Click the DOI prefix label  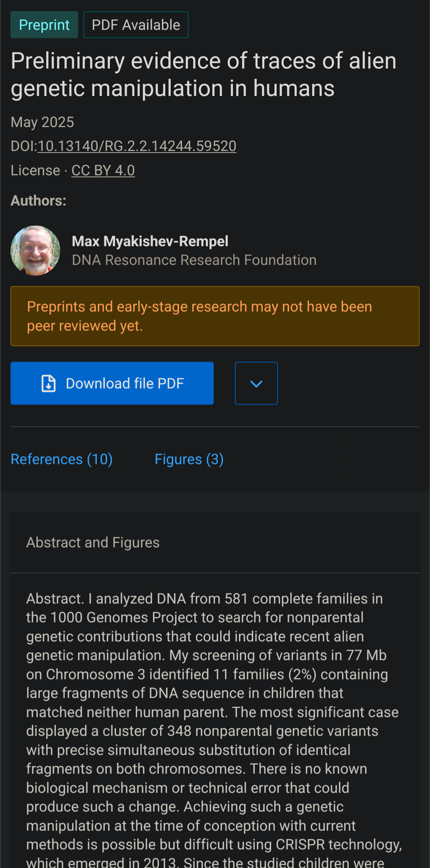(23, 146)
